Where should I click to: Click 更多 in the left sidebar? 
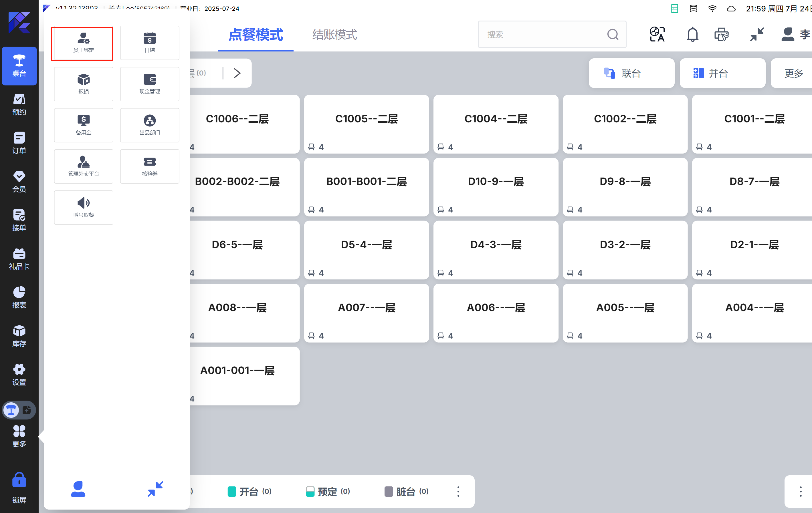click(19, 436)
